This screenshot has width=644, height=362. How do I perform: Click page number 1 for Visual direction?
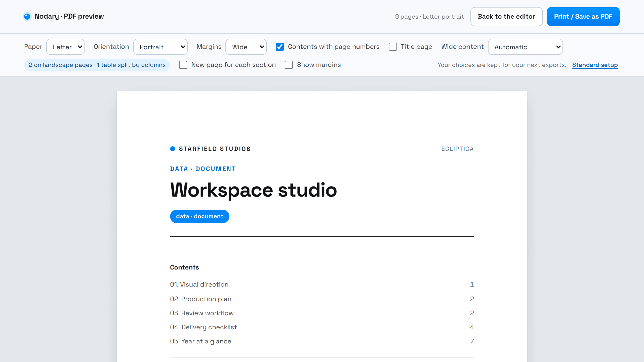472,284
